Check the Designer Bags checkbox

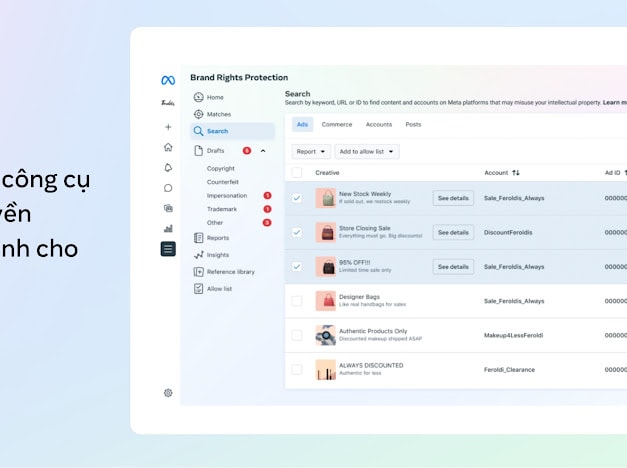point(297,301)
